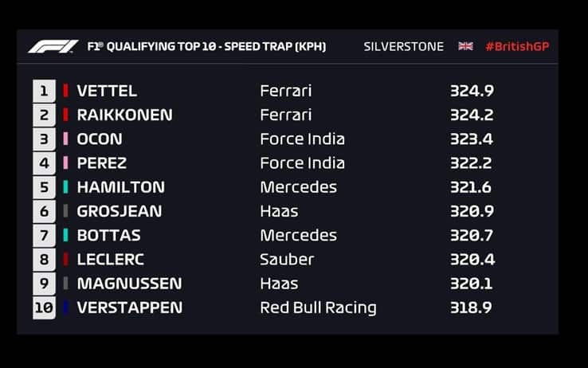588x368 pixels.
Task: Click the Silverstone circuit label
Action: pyautogui.click(x=403, y=46)
